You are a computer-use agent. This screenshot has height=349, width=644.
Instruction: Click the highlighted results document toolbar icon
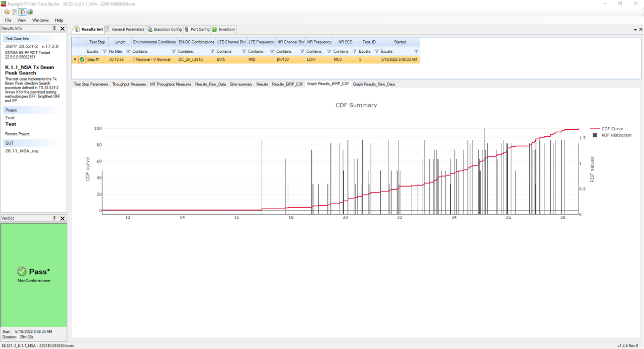[x=22, y=12]
